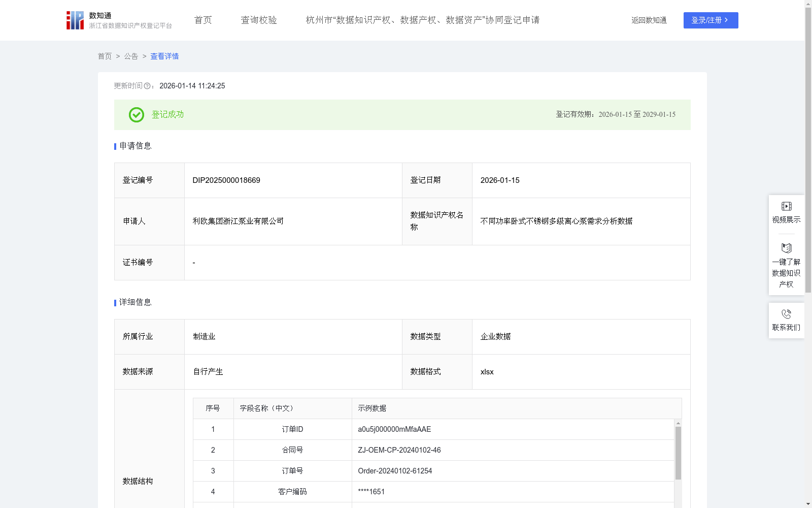Click the 订单号 field name cell
The width and height of the screenshot is (812, 508).
click(x=293, y=471)
